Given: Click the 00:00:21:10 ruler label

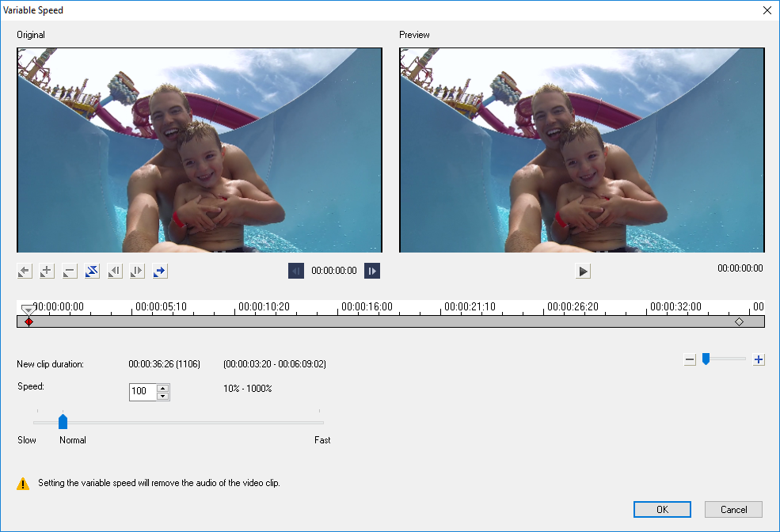Looking at the screenshot, I should point(470,306).
